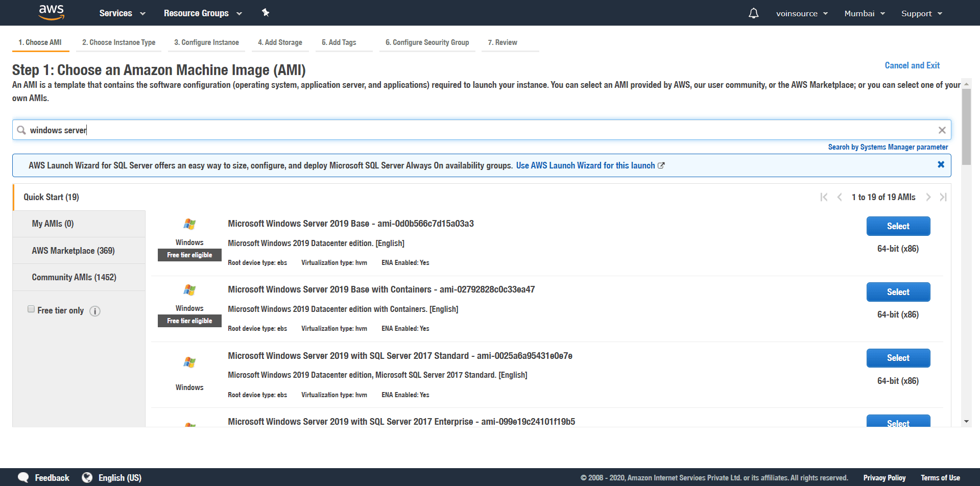The width and height of the screenshot is (980, 486).
Task: Go to next page of AMIs
Action: pyautogui.click(x=928, y=197)
